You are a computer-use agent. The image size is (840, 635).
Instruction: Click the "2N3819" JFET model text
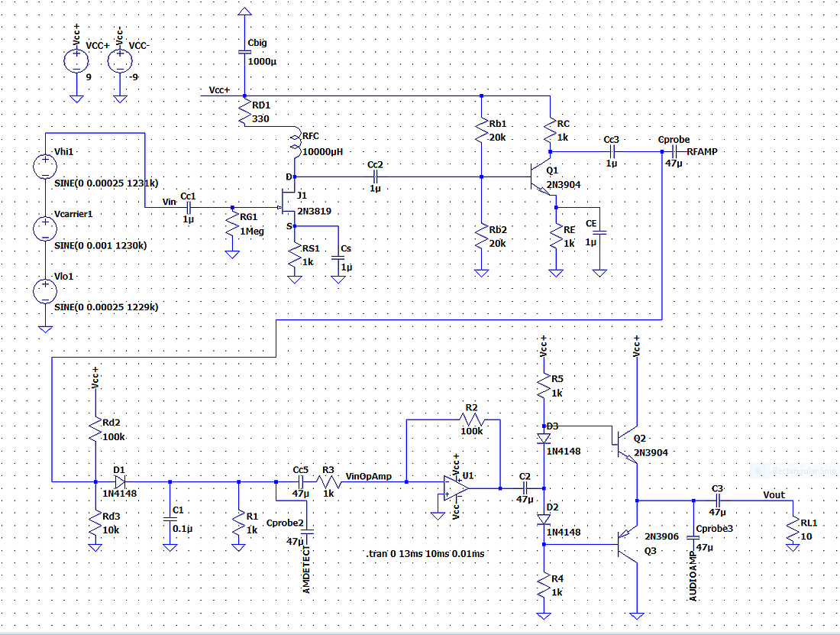pos(315,211)
